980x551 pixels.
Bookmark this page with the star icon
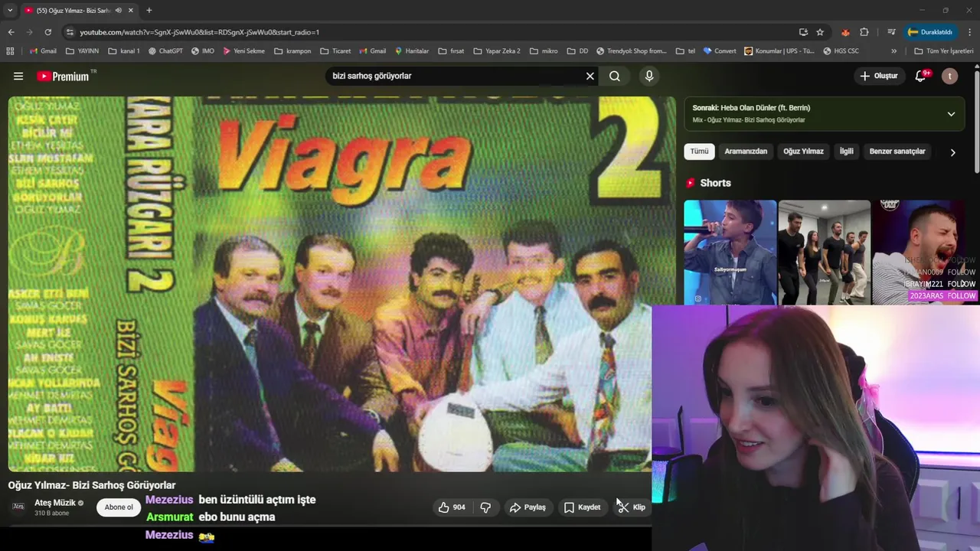pyautogui.click(x=820, y=32)
